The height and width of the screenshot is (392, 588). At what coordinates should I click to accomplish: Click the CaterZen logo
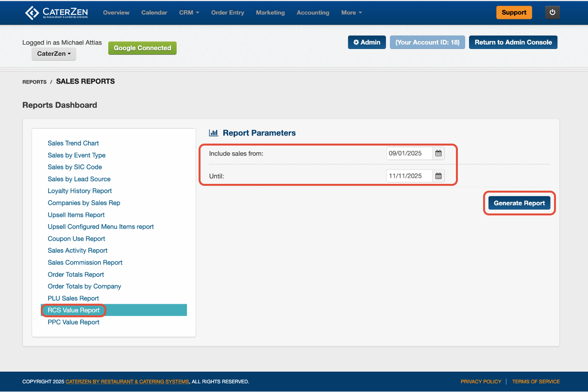point(56,13)
